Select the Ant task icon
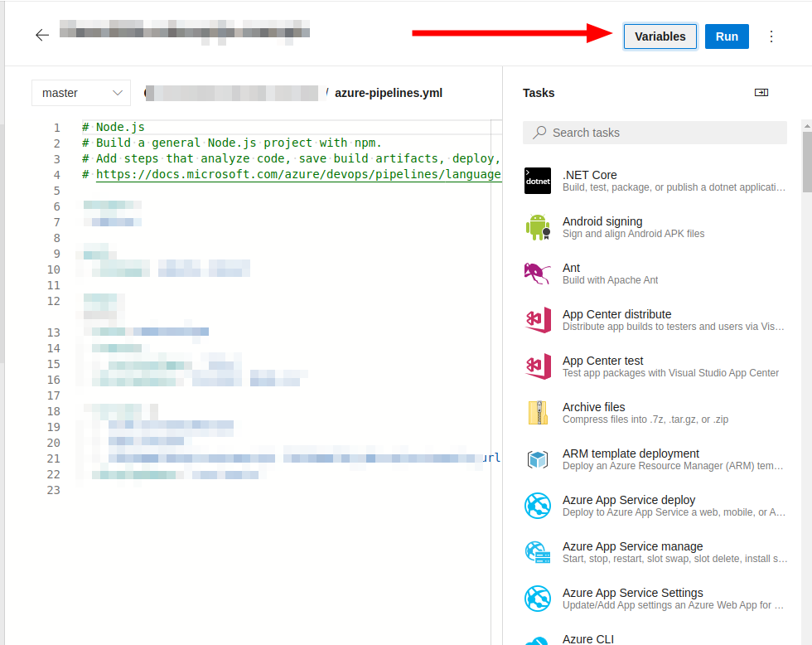812x645 pixels. tap(538, 274)
